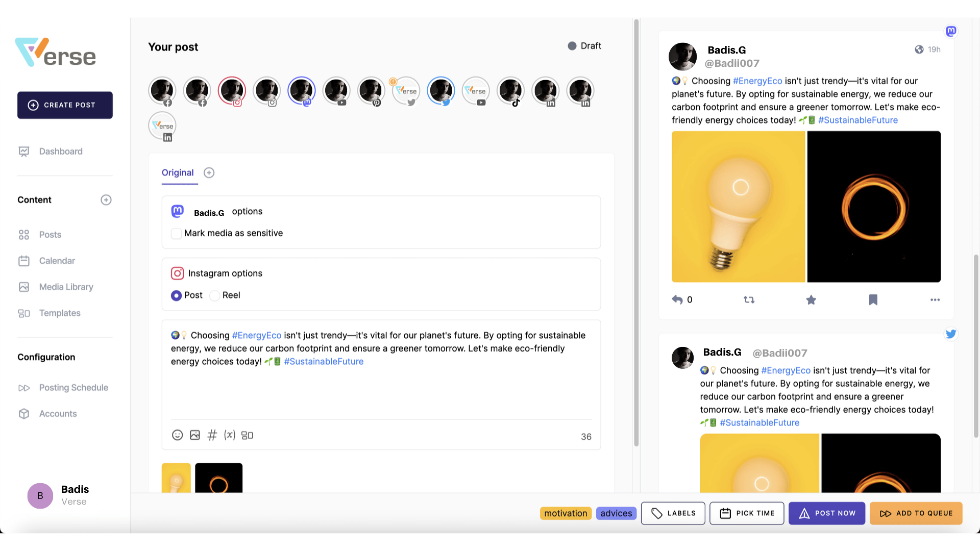The height and width of the screenshot is (551, 980).
Task: Click the Instagram platform icon in composer
Action: 232,90
